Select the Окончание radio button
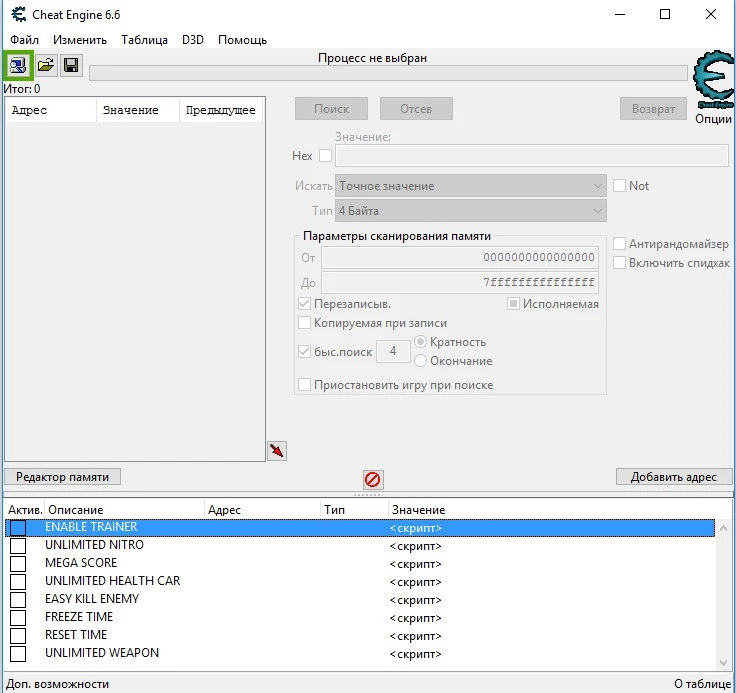This screenshot has width=736, height=693. [420, 360]
